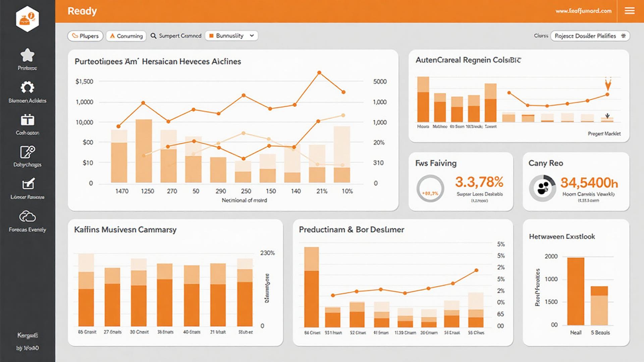Click the Bunnusliry dropdown chevron arrow

[252, 36]
